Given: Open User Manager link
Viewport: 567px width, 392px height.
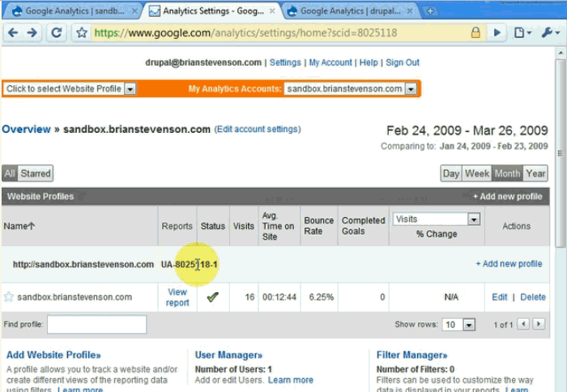Looking at the screenshot, I should click(x=228, y=355).
